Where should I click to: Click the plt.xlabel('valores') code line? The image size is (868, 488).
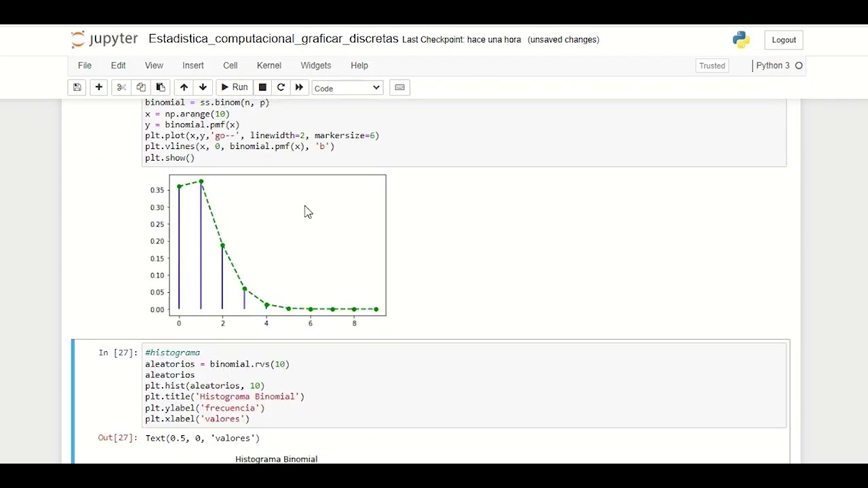coord(197,419)
